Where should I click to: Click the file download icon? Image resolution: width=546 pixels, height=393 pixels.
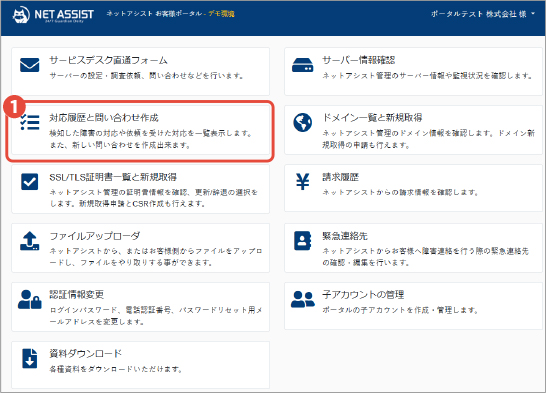coord(30,358)
